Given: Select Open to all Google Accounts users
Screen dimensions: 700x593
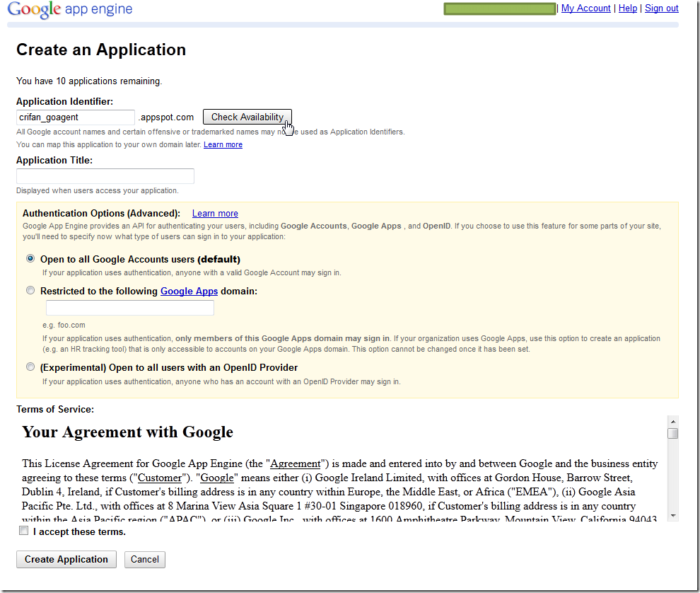Looking at the screenshot, I should coord(30,259).
